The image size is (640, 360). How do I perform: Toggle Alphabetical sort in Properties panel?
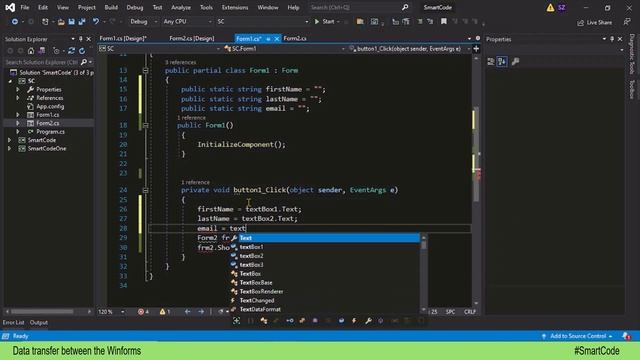pos(502,62)
